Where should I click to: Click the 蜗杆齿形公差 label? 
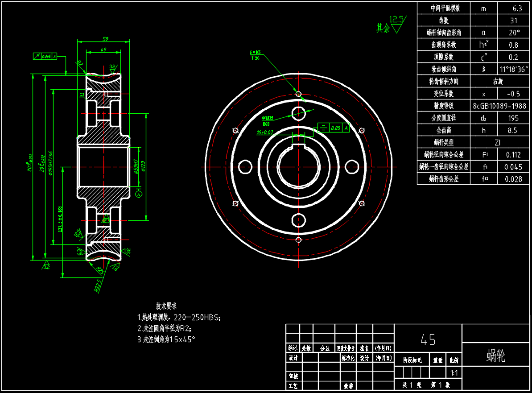444,179
